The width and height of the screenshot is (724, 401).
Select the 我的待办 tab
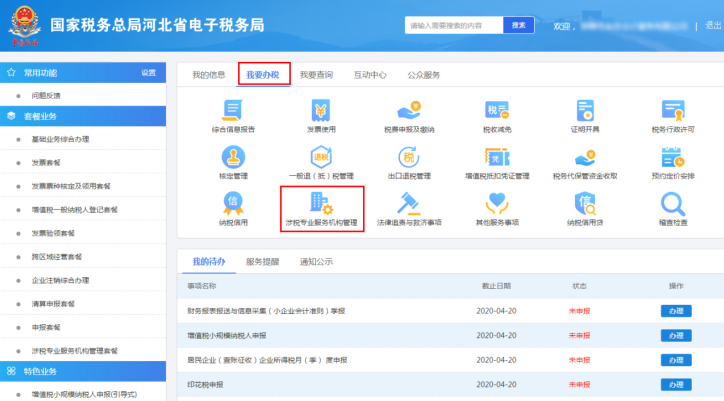coord(209,261)
